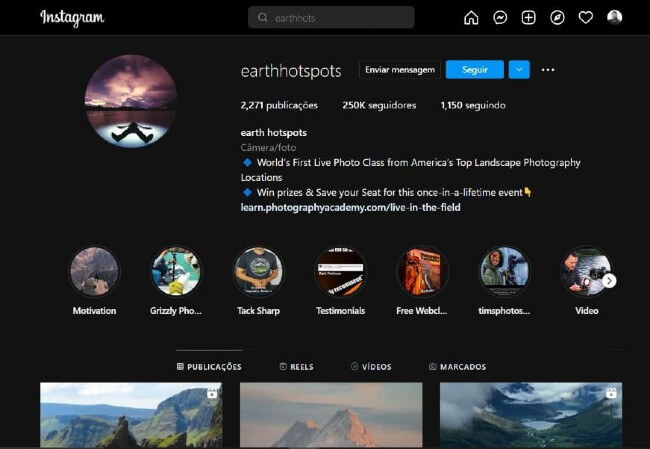Open the Free Webcl... story highlight
Viewport: 650px width, 449px height.
click(x=422, y=271)
